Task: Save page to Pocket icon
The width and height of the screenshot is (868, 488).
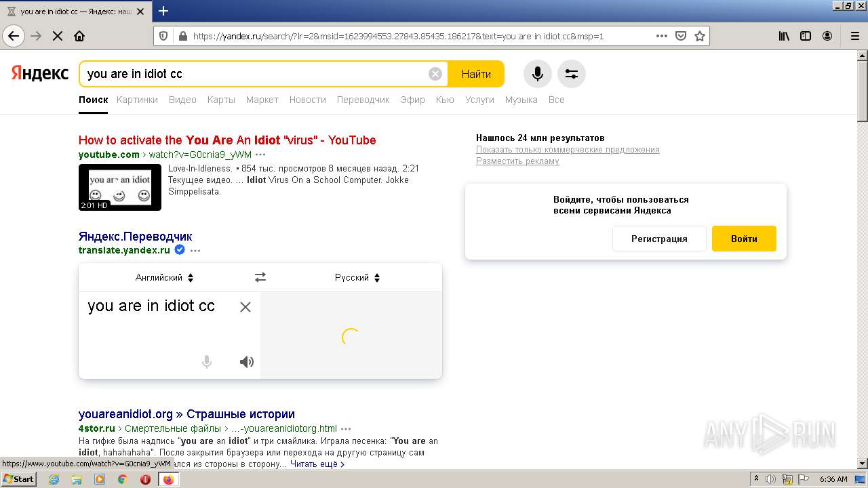Action: [681, 36]
